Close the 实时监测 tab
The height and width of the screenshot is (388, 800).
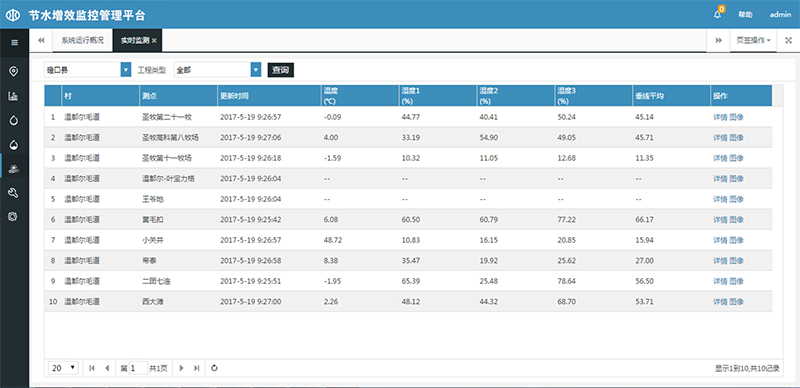[154, 40]
